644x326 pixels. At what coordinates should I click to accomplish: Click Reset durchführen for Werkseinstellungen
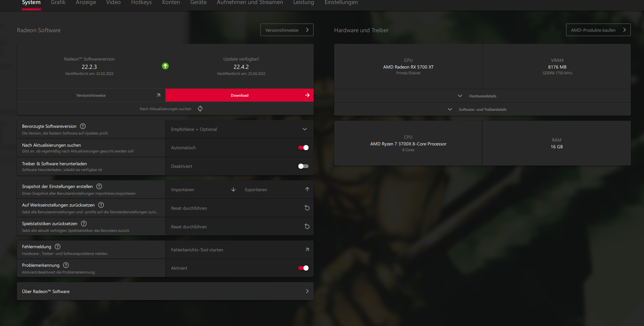tap(240, 208)
